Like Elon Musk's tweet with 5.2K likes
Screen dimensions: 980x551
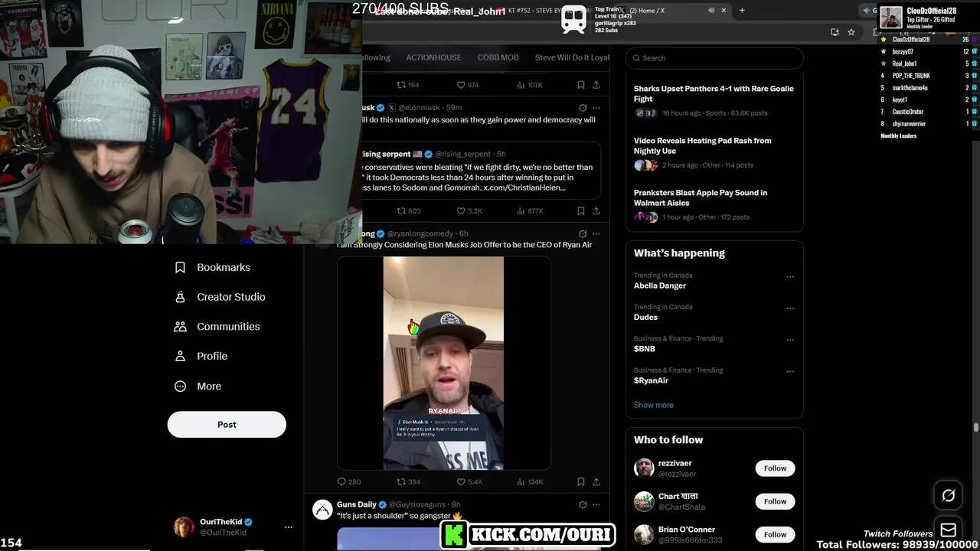click(469, 210)
